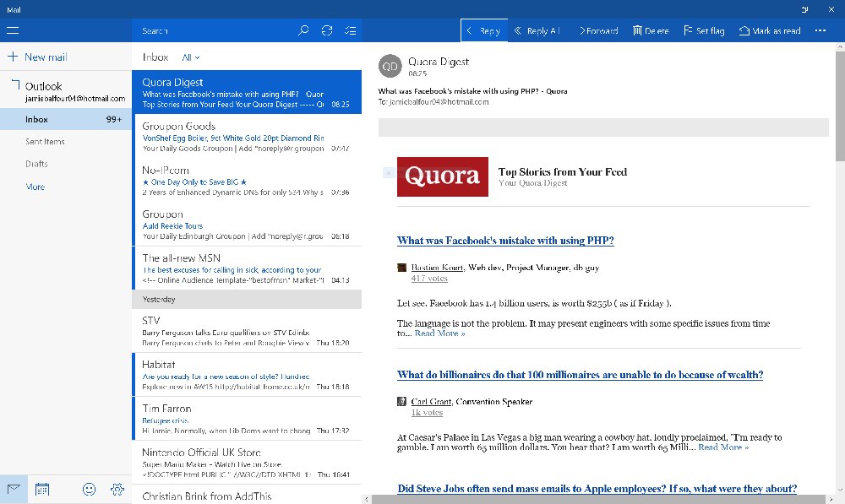Open the '...' more actions menu
This screenshot has width=845, height=504.
[x=820, y=30]
